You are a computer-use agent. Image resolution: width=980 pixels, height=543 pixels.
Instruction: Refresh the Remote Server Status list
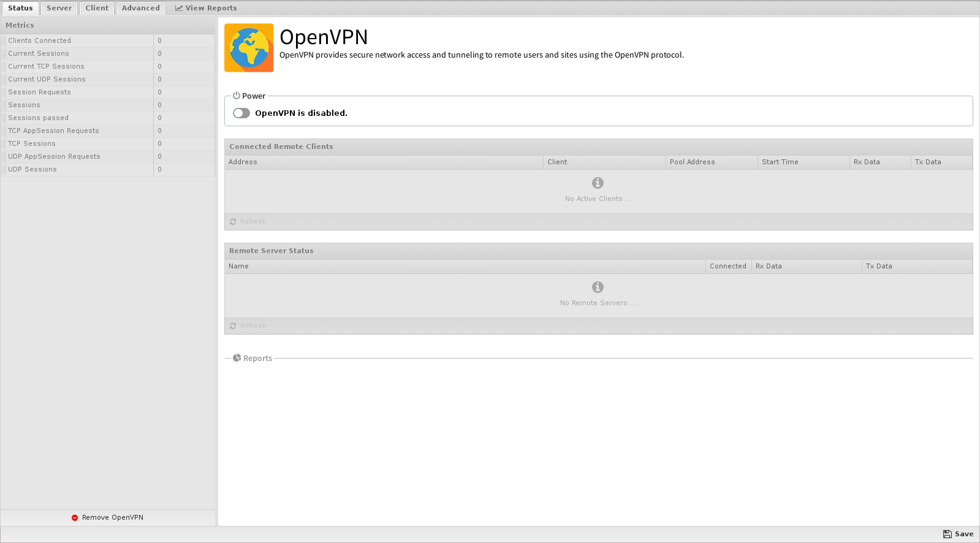(x=248, y=325)
